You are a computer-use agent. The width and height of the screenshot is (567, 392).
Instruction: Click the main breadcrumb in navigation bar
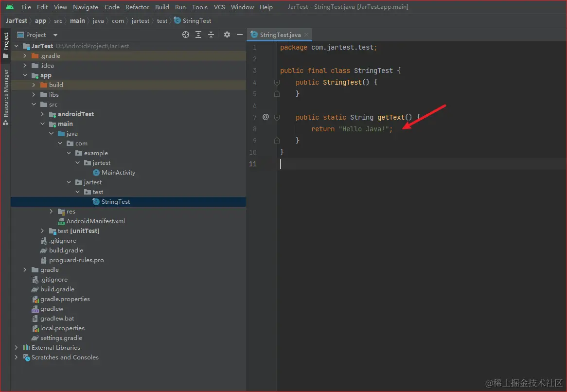(77, 21)
